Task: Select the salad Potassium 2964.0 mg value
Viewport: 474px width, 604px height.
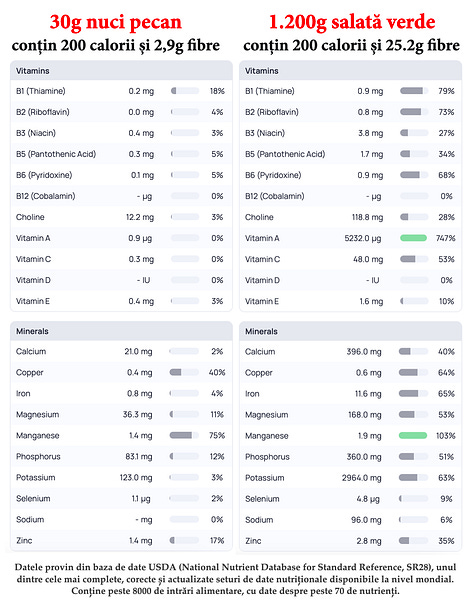Action: (x=362, y=478)
